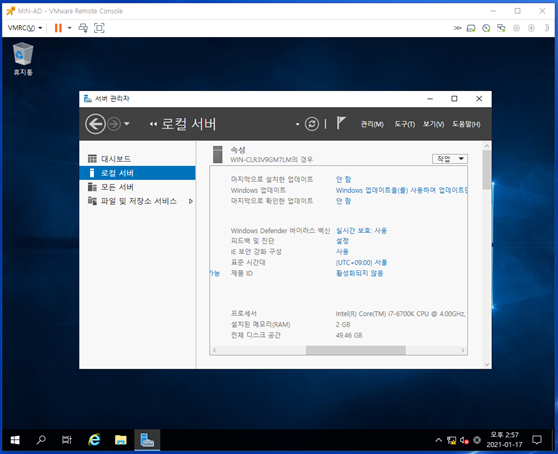Open the notifications flag
Viewport: 558px width, 454px height.
341,123
